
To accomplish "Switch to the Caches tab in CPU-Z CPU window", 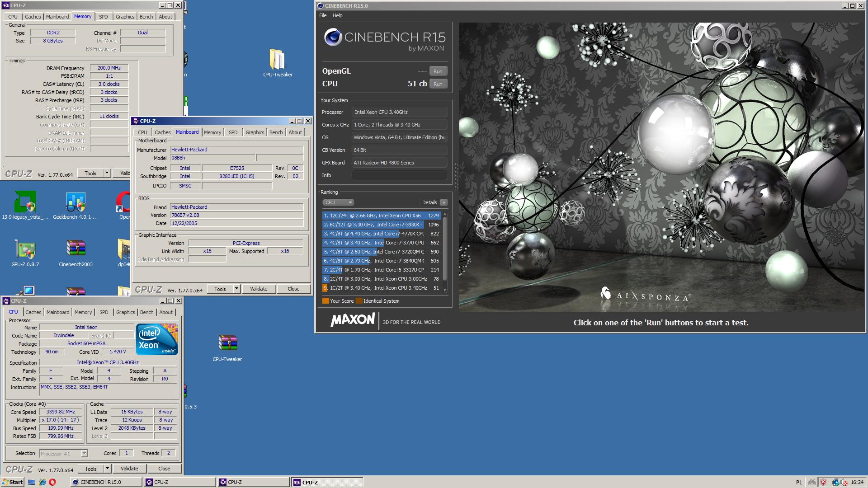I will tap(33, 312).
